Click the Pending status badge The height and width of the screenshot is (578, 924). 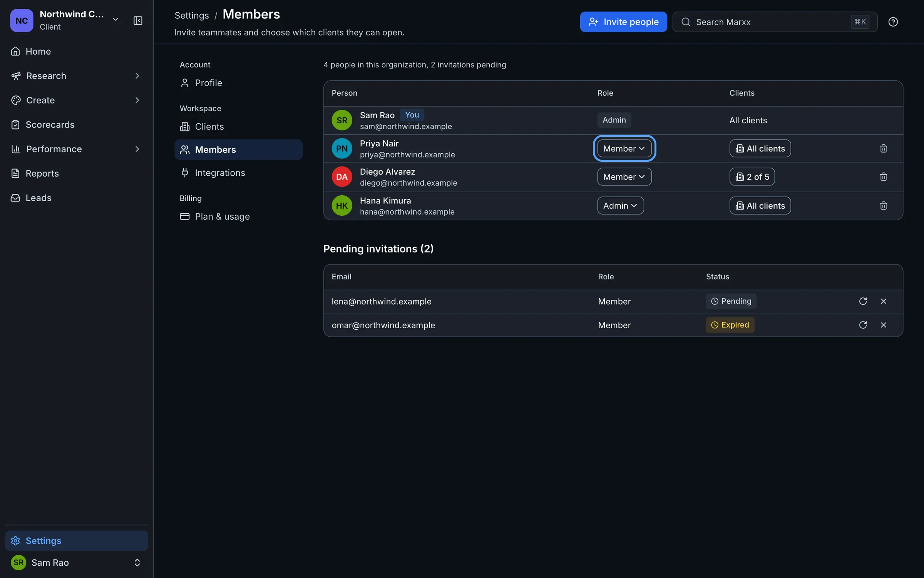pos(731,301)
